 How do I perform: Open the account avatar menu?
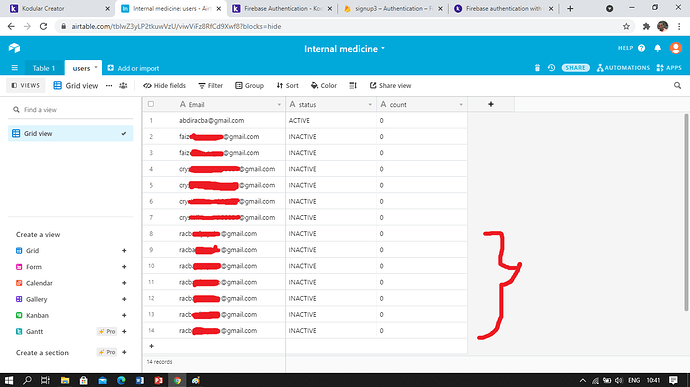(x=675, y=48)
